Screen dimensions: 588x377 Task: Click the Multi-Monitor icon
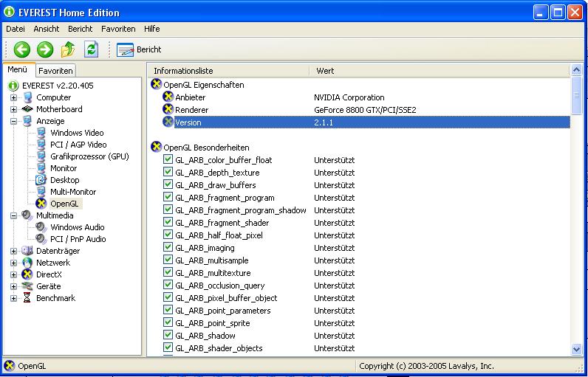point(41,192)
